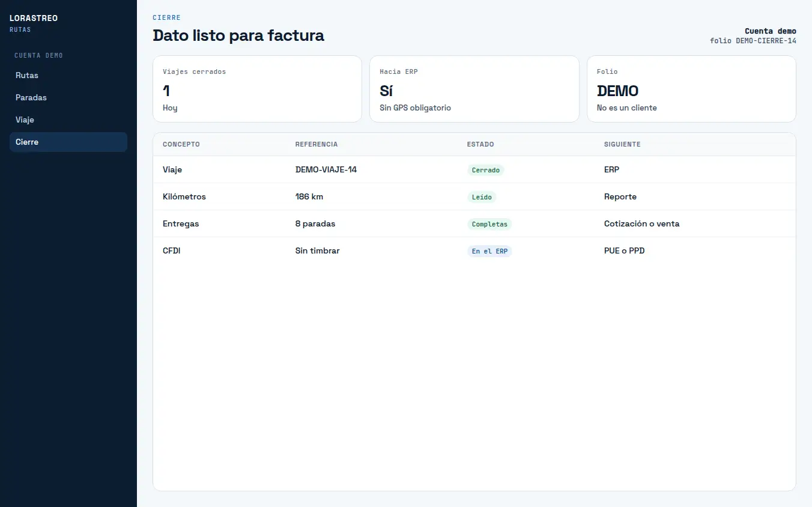Open the Rutas sidebar item
The image size is (812, 507).
[x=68, y=75]
